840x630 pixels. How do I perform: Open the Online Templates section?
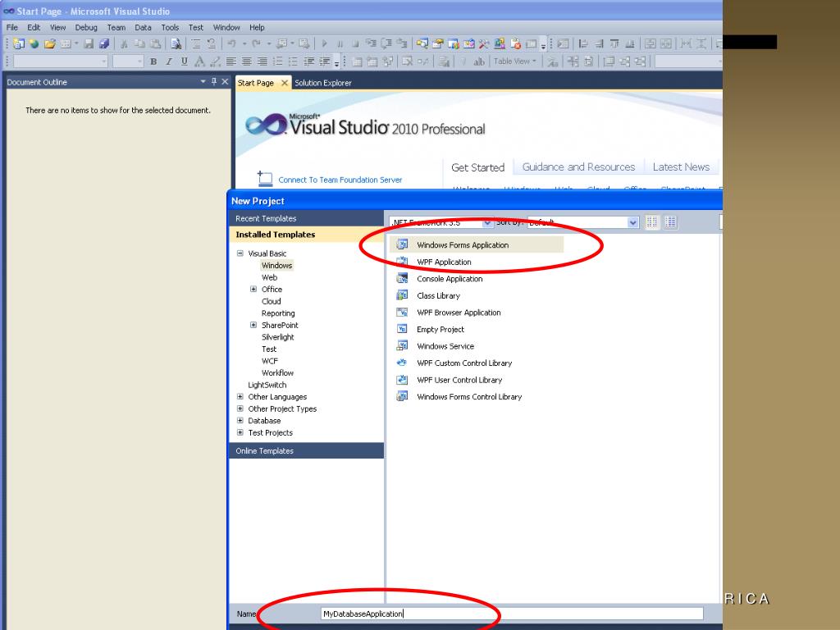tap(307, 451)
